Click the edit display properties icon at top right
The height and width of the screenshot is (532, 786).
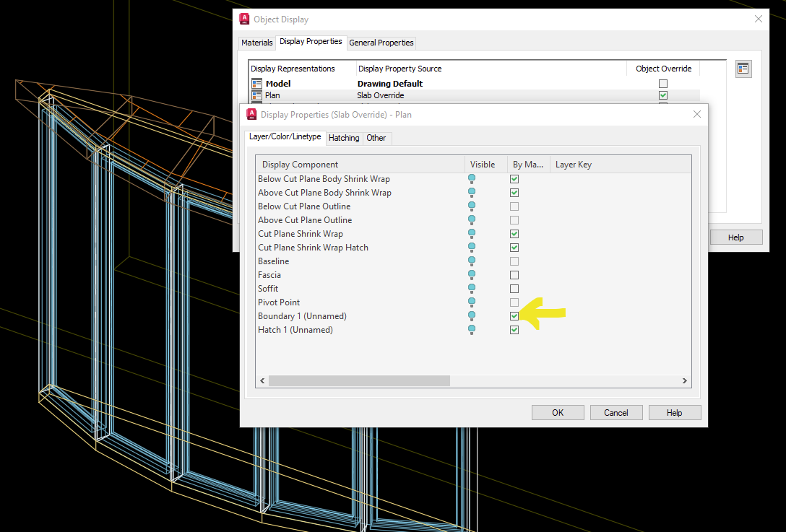[x=743, y=69]
